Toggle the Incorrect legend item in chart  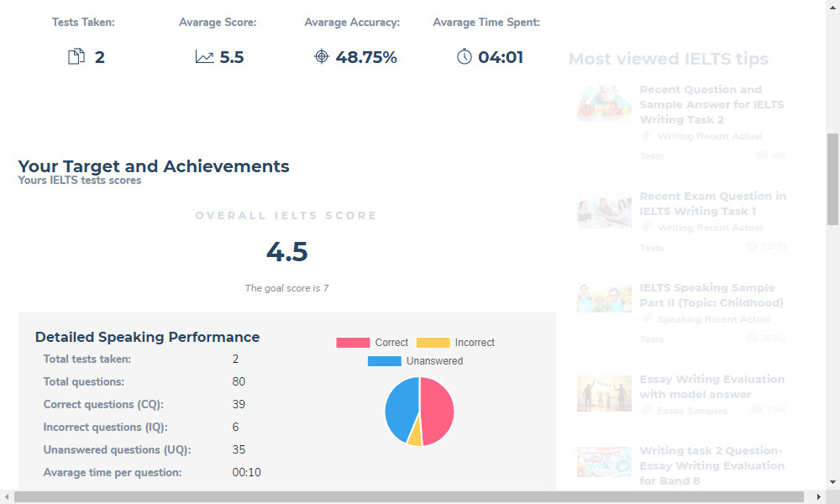point(455,343)
